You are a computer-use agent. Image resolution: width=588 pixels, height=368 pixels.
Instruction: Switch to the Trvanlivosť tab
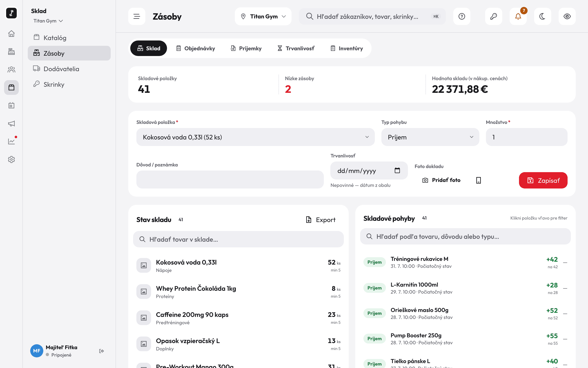(x=296, y=48)
